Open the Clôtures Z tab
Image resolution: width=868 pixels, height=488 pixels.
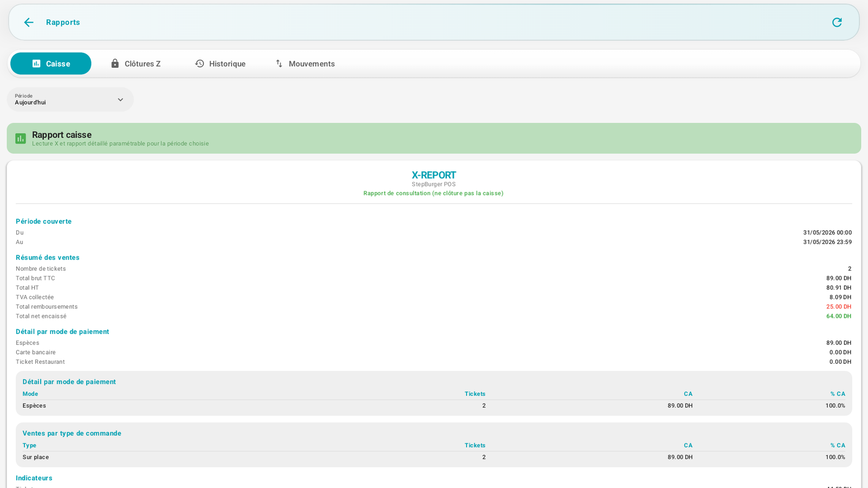coord(136,63)
